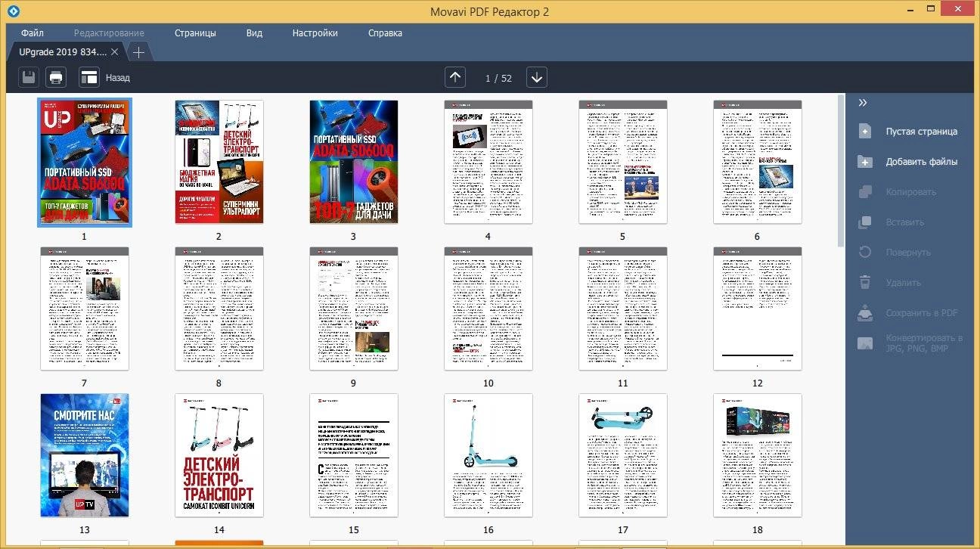Screen dimensions: 980x549
Task: Open the Вид menu
Action: (x=255, y=33)
